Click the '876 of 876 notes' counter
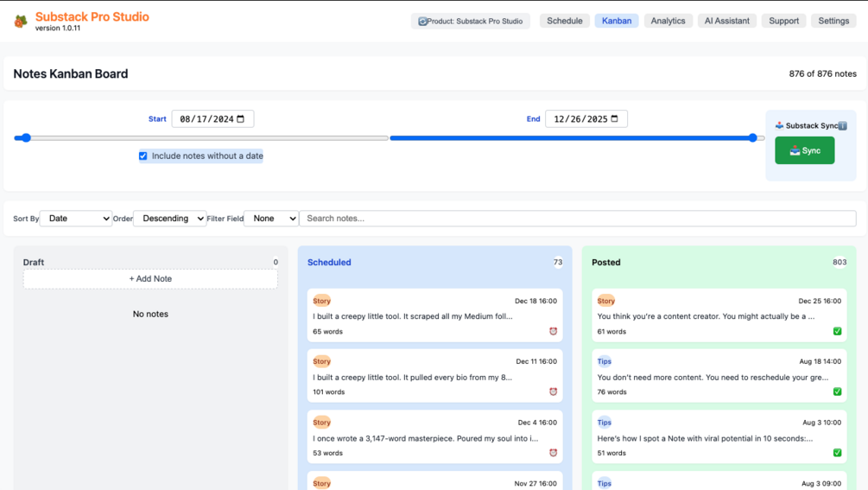Image resolution: width=868 pixels, height=490 pixels. click(822, 73)
